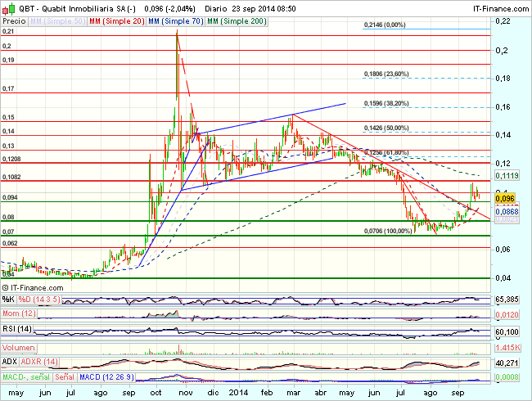Click the 0,07 support line label
The height and width of the screenshot is (401, 532).
click(x=8, y=232)
